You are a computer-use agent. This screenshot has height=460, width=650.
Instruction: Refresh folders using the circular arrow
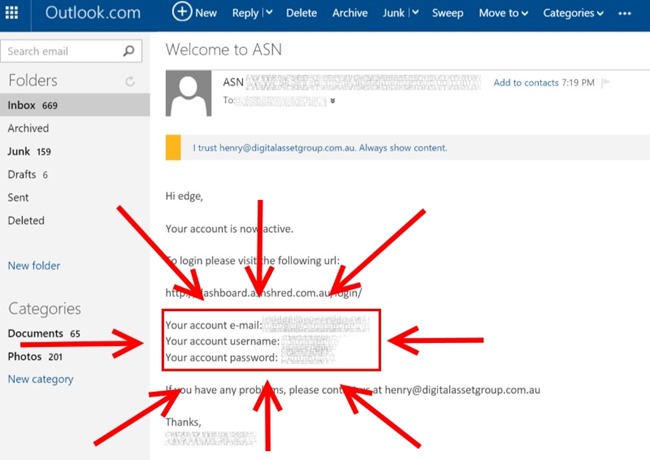pyautogui.click(x=130, y=81)
